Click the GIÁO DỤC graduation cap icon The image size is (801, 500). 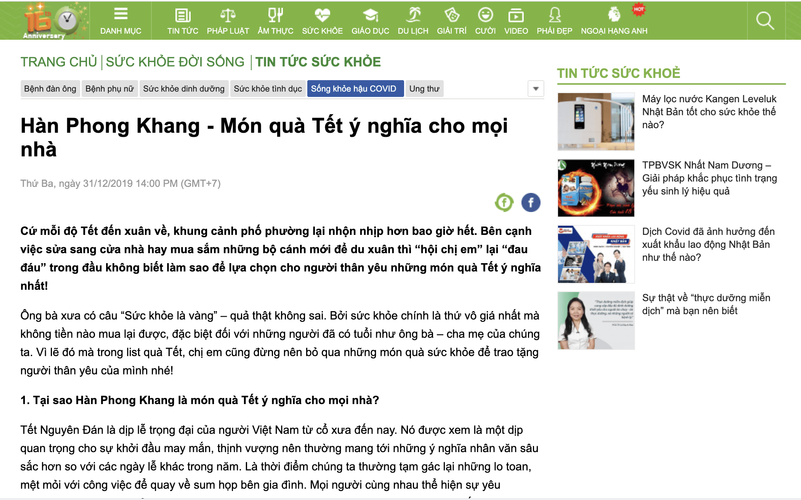[x=370, y=15]
